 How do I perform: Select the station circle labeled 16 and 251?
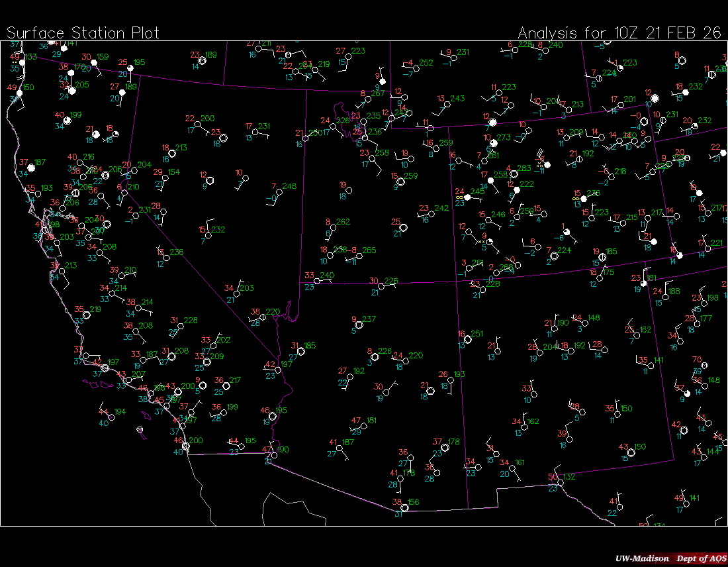coord(468,339)
